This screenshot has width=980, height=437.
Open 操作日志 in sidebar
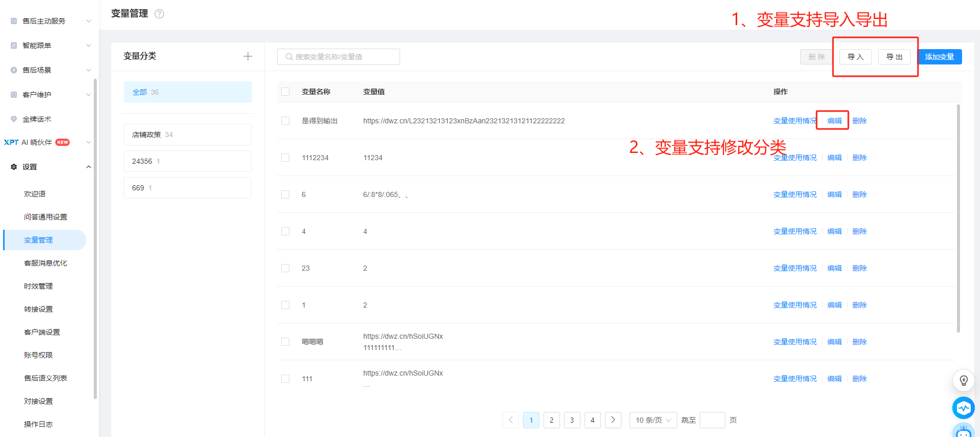tap(38, 424)
